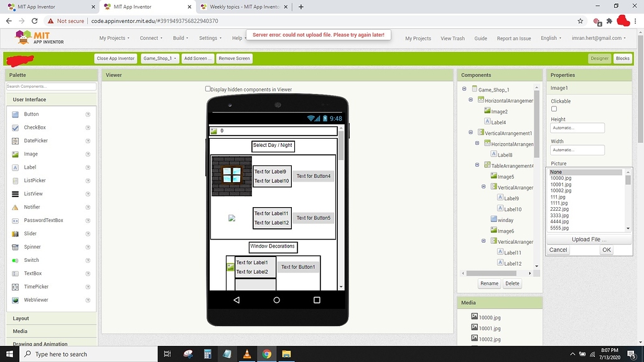
Task: Switch to the Blocks editor tab
Action: click(622, 58)
